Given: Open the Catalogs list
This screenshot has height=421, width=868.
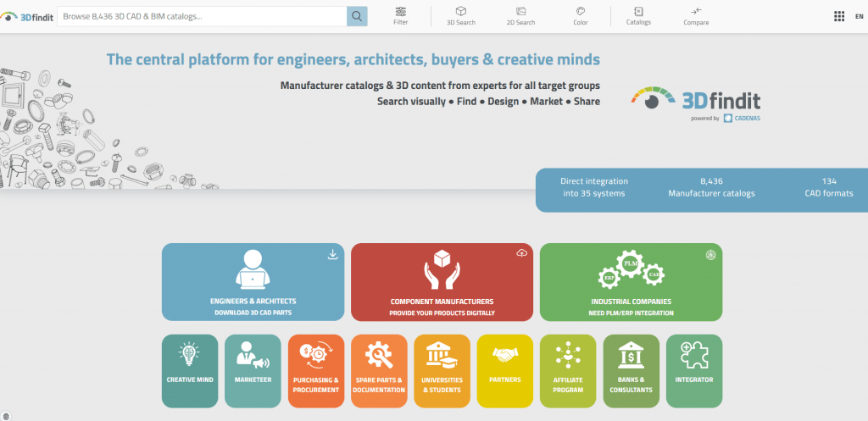Looking at the screenshot, I should [x=638, y=15].
